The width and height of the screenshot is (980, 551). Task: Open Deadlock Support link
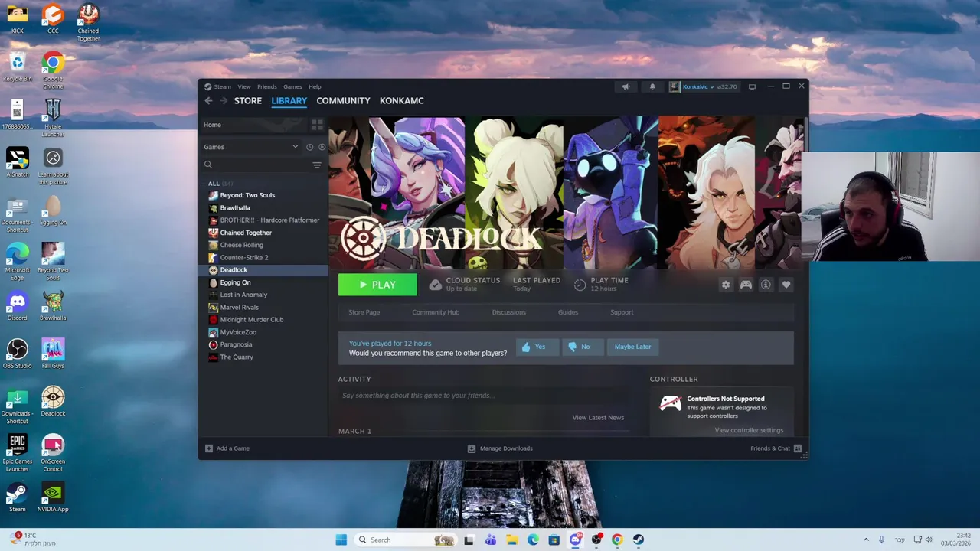click(622, 312)
